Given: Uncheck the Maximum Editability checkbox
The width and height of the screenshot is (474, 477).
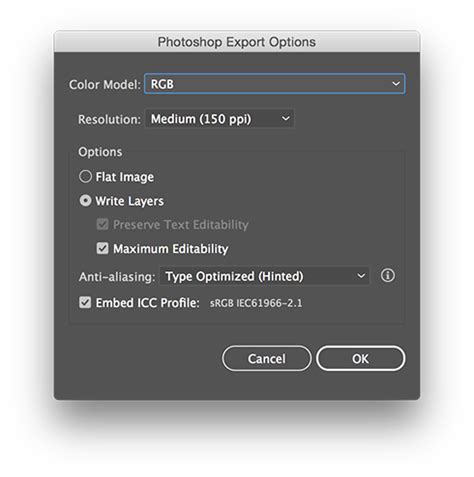Looking at the screenshot, I should [102, 248].
